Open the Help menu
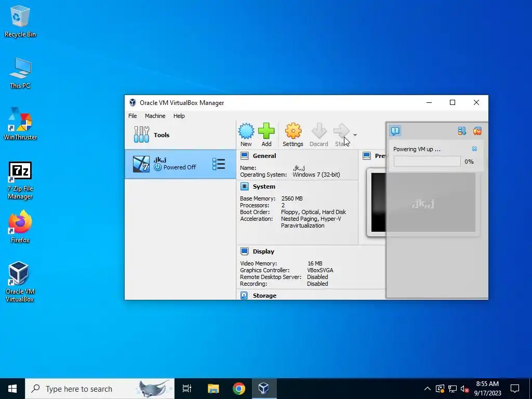The width and height of the screenshot is (532, 399). [x=179, y=116]
